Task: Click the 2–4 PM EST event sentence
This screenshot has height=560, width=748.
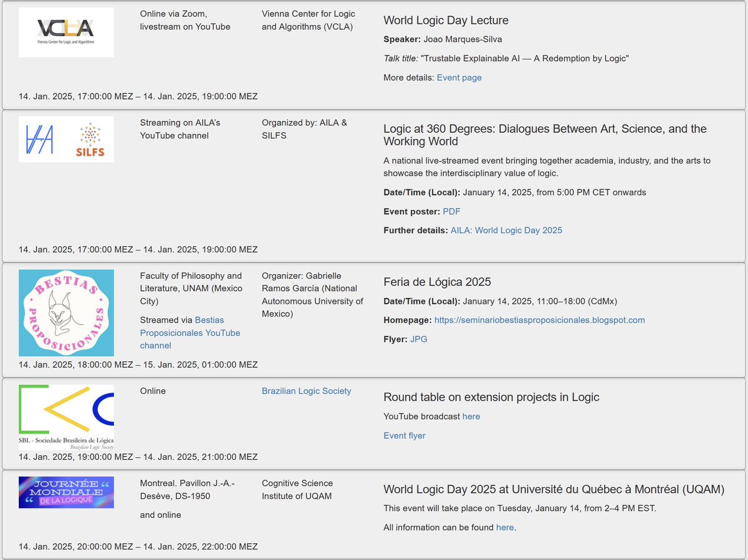Action: tap(520, 508)
